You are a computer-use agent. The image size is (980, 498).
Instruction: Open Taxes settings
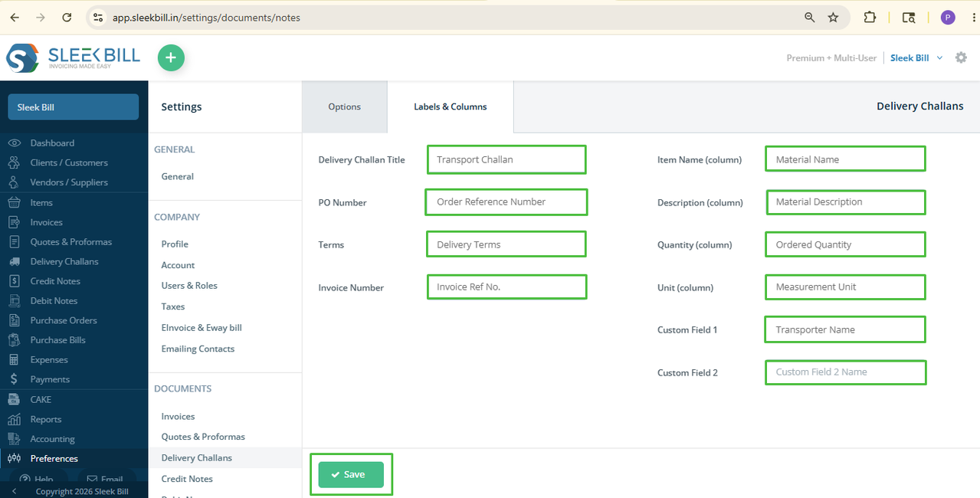pyautogui.click(x=173, y=306)
